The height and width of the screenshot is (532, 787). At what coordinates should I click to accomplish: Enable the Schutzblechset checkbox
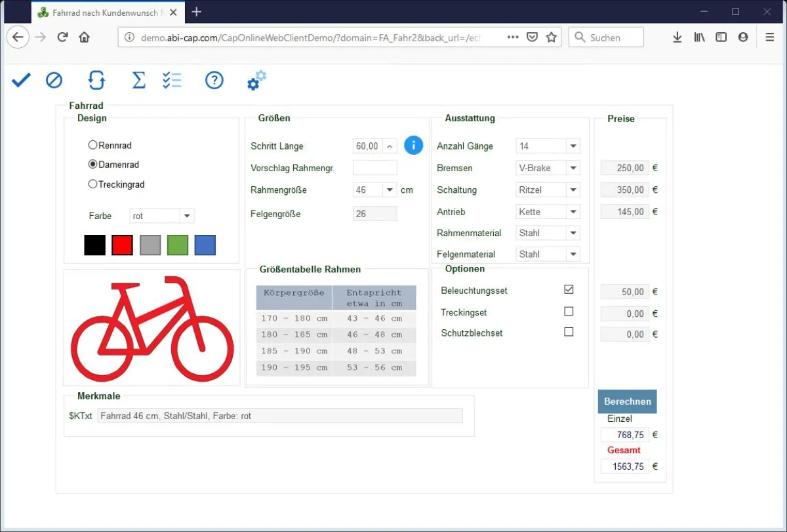tap(569, 332)
